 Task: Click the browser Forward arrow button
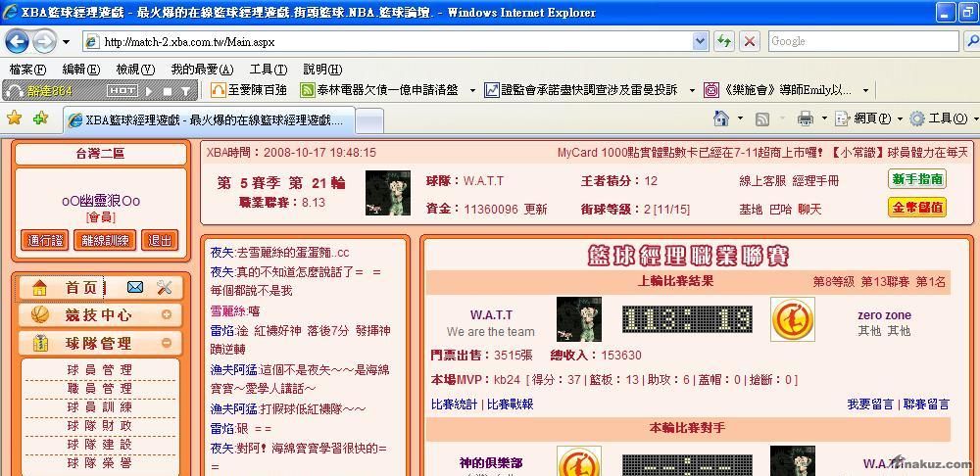pyautogui.click(x=44, y=42)
